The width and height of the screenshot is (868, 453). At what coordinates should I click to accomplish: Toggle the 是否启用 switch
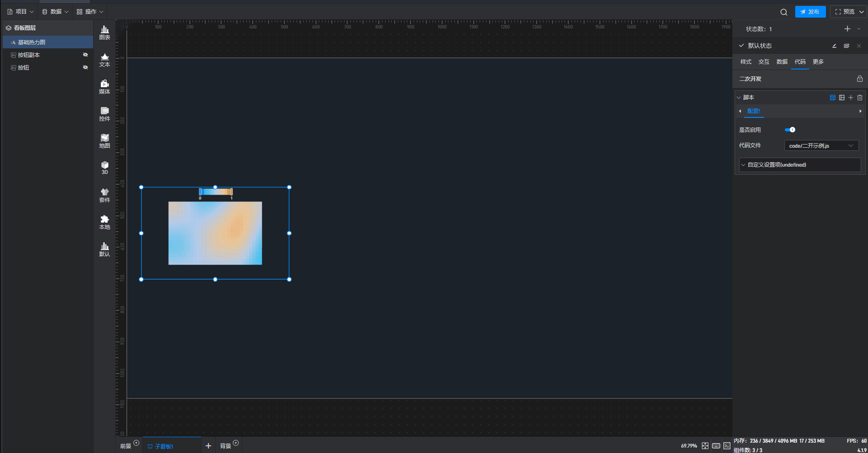pos(790,130)
